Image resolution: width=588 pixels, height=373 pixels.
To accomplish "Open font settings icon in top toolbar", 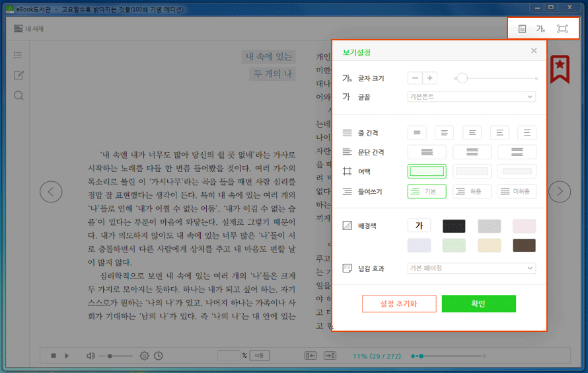I will 541,28.
